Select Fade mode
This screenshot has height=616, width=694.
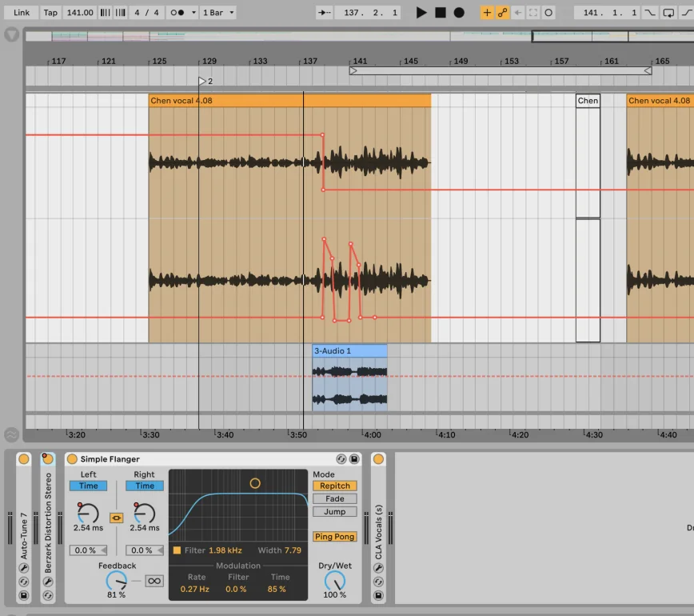[x=334, y=498]
